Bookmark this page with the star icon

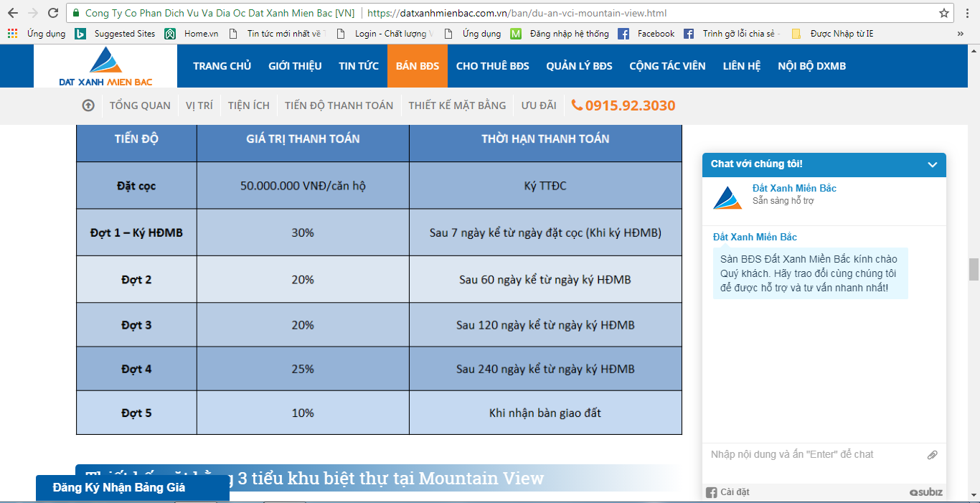pyautogui.click(x=944, y=13)
